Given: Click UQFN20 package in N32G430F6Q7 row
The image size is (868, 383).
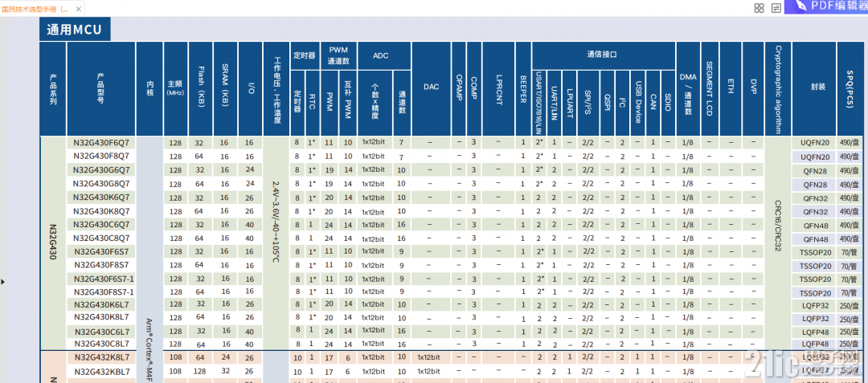Looking at the screenshot, I should tap(815, 143).
